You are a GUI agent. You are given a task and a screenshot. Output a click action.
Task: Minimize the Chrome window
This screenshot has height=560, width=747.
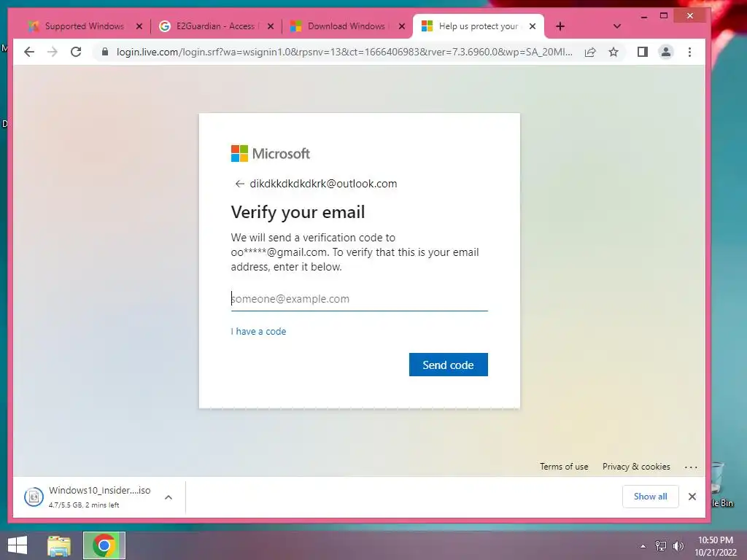point(644,16)
